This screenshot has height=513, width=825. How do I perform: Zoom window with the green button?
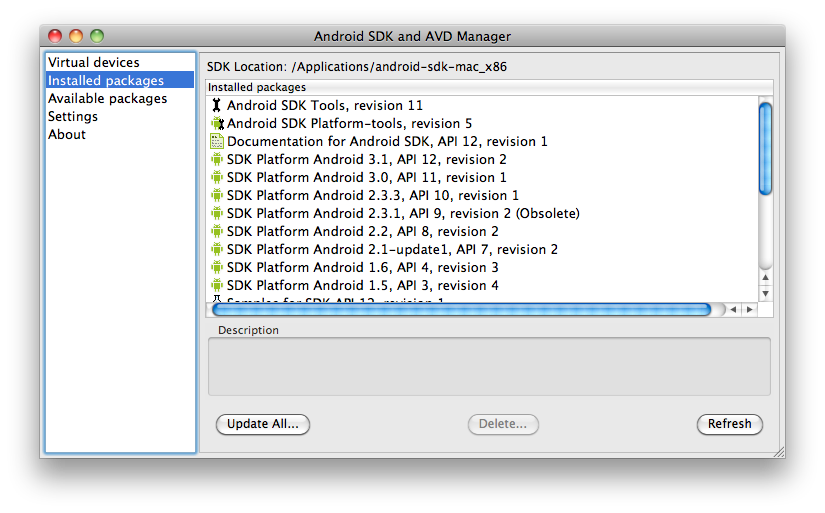click(x=97, y=36)
